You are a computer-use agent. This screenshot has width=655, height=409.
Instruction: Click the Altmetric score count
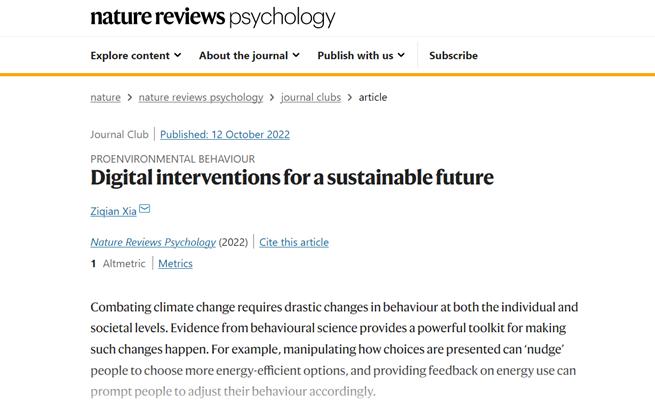tap(94, 264)
